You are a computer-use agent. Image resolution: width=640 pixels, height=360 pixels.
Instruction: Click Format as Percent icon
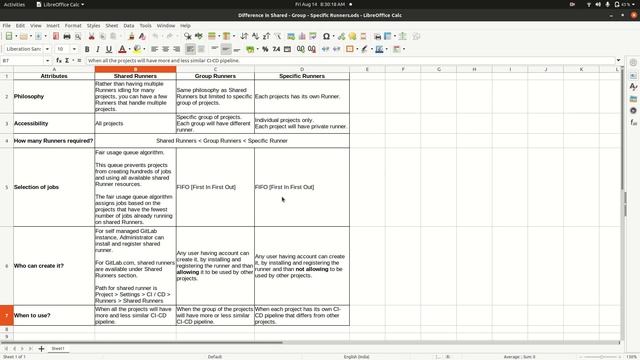[265, 49]
